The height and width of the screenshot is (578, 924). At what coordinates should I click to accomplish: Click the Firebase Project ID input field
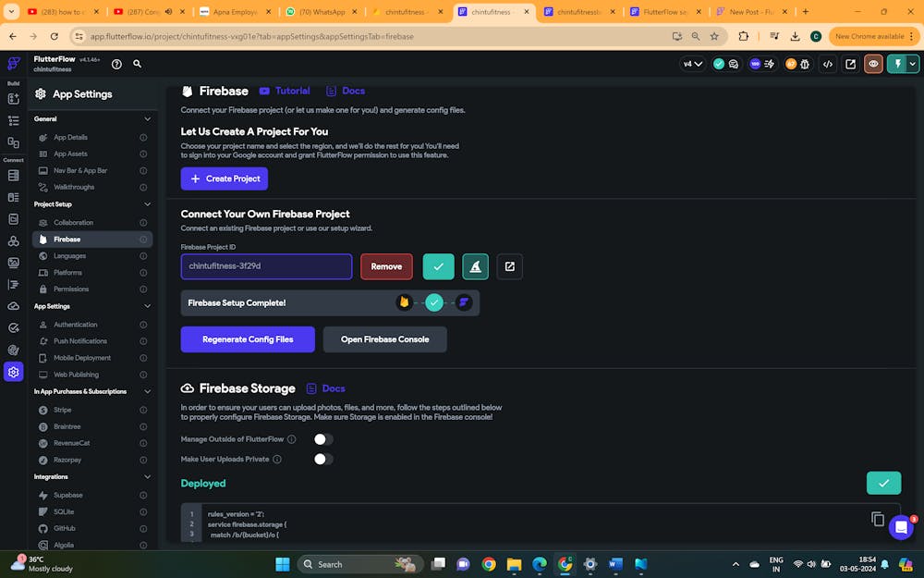tap(266, 266)
